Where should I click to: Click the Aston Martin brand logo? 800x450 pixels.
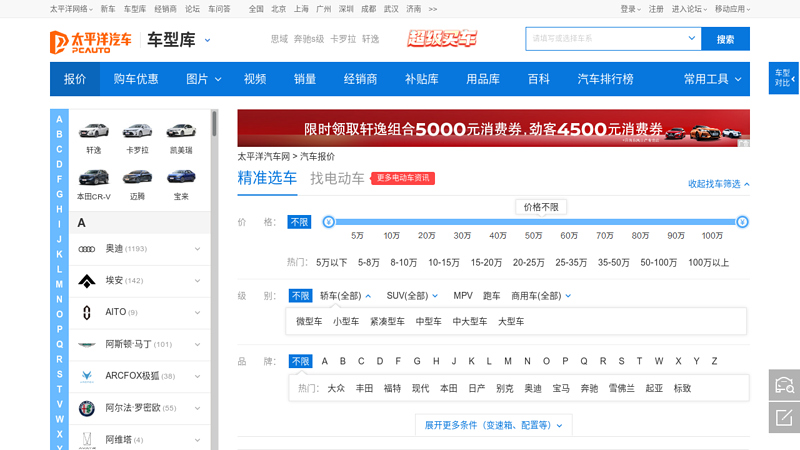click(x=87, y=344)
